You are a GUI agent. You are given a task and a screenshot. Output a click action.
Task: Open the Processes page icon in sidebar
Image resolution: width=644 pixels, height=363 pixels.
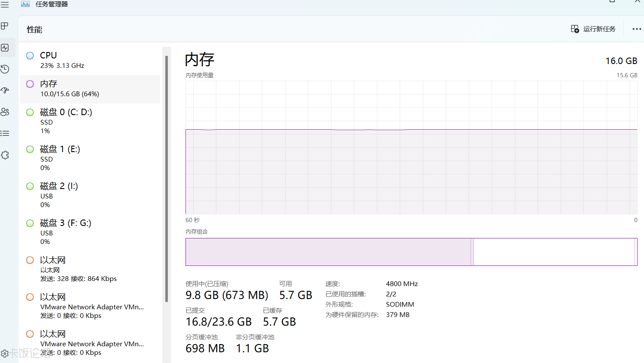[5, 26]
